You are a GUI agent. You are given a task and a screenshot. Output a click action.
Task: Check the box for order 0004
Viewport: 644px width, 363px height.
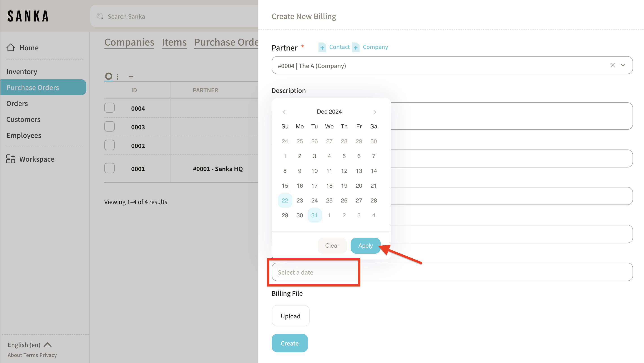pos(109,108)
